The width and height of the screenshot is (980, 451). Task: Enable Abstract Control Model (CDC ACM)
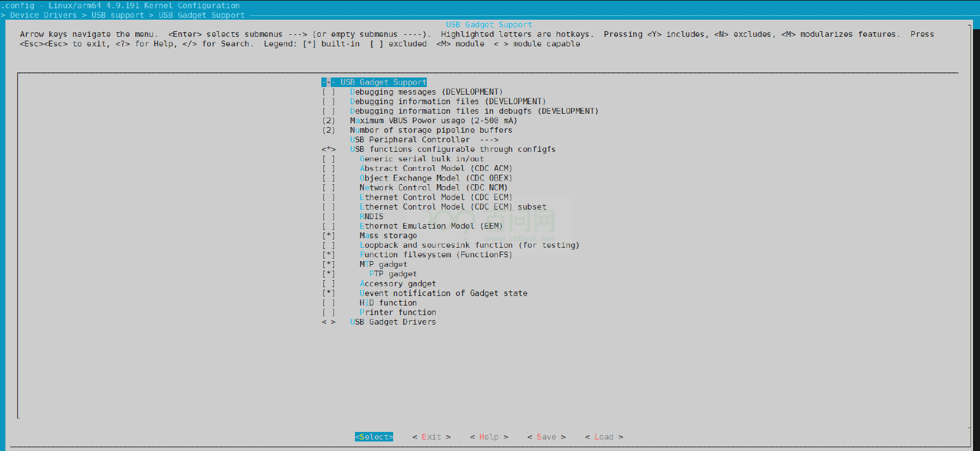(x=417, y=168)
